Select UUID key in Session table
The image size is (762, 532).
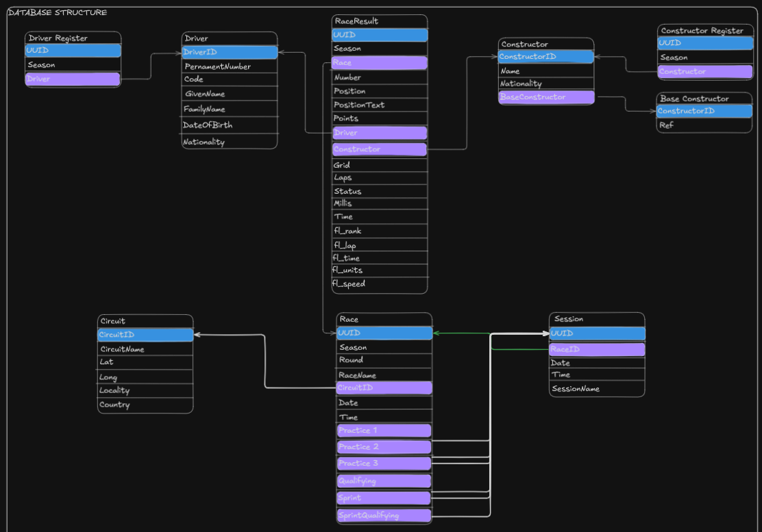598,333
